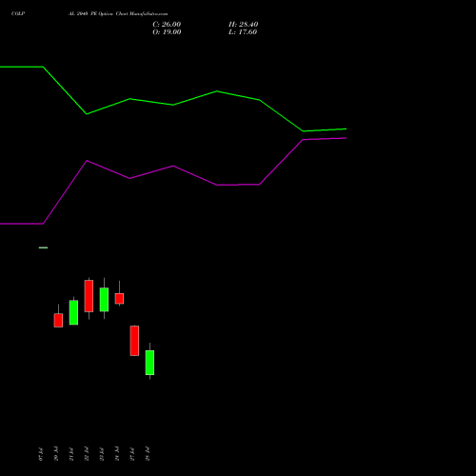Click the 22 Jul date axis label
This screenshot has height=476, width=476.
click(87, 454)
